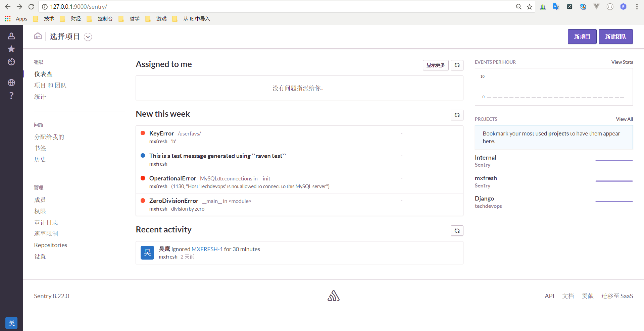The image size is (644, 331).
Task: Open the 文档 footer link
Action: pyautogui.click(x=568, y=296)
